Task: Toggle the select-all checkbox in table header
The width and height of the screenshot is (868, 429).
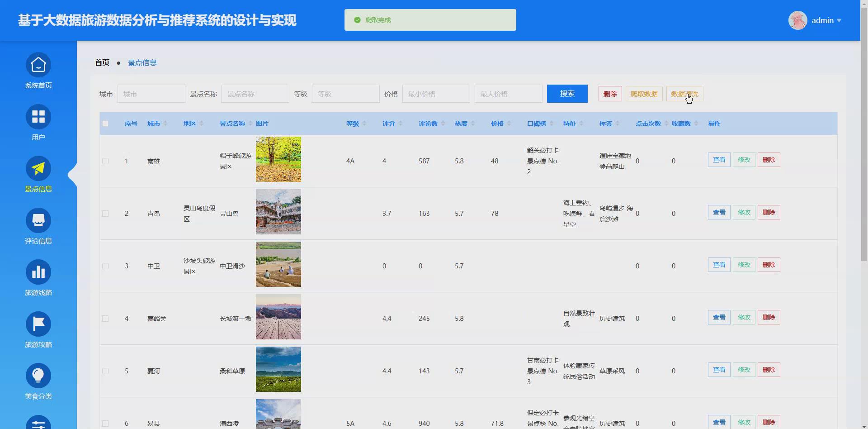Action: coord(105,123)
